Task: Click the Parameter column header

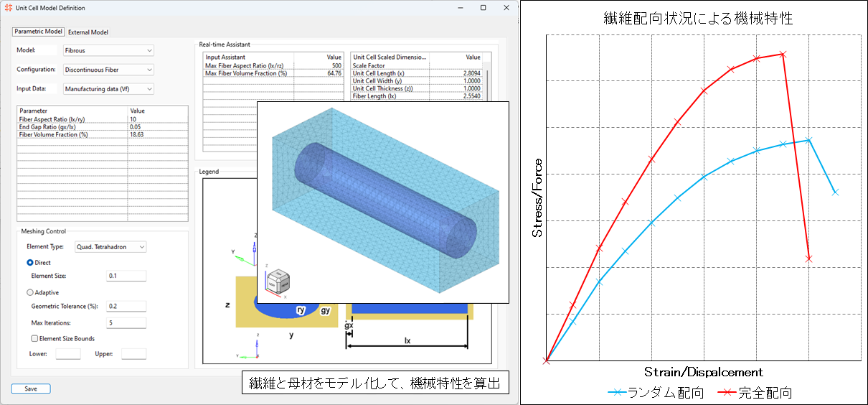Action: pos(72,111)
